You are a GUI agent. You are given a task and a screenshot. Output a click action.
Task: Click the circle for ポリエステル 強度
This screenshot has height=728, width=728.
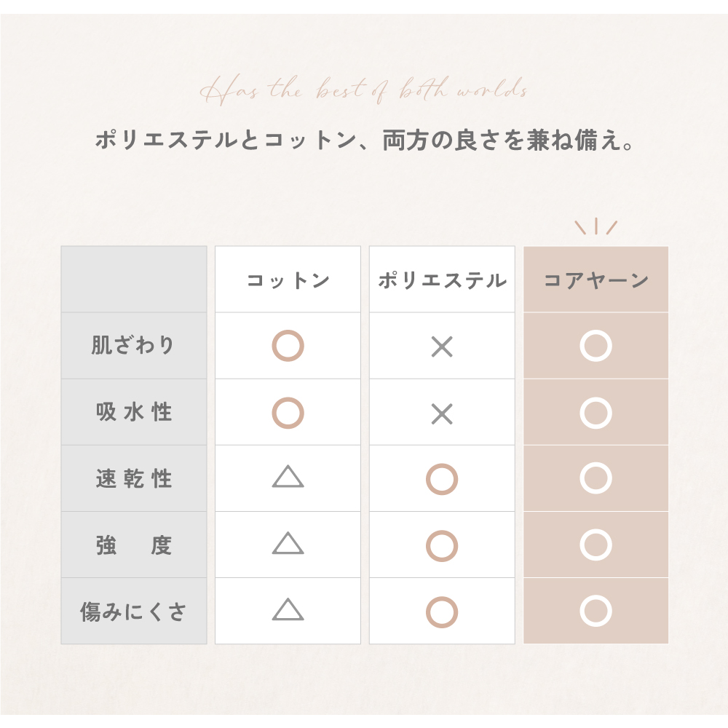tap(442, 546)
